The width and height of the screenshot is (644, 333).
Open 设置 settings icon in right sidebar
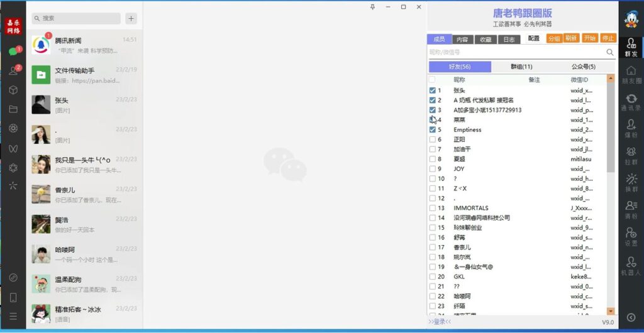[631, 237]
